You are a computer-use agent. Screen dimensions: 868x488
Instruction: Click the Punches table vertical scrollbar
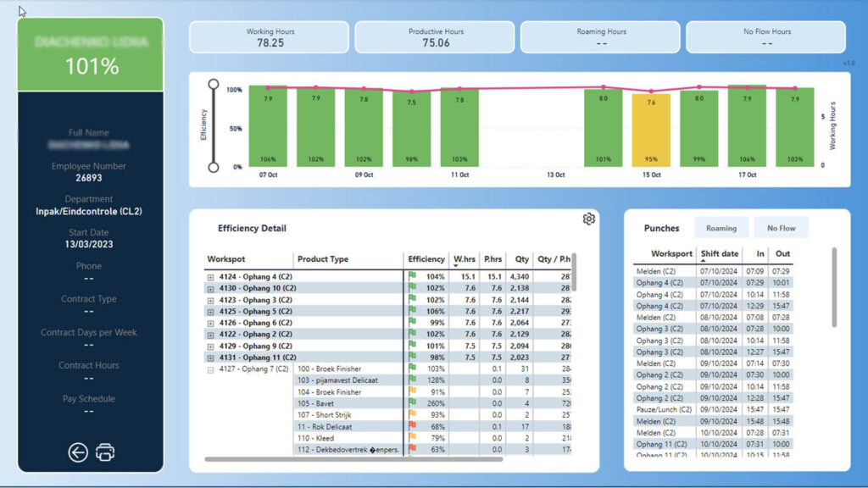834,288
